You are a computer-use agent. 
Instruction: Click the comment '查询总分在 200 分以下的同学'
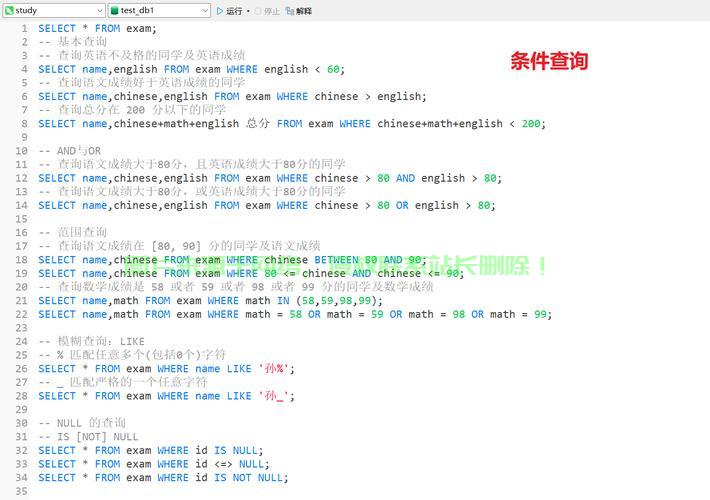(142, 110)
